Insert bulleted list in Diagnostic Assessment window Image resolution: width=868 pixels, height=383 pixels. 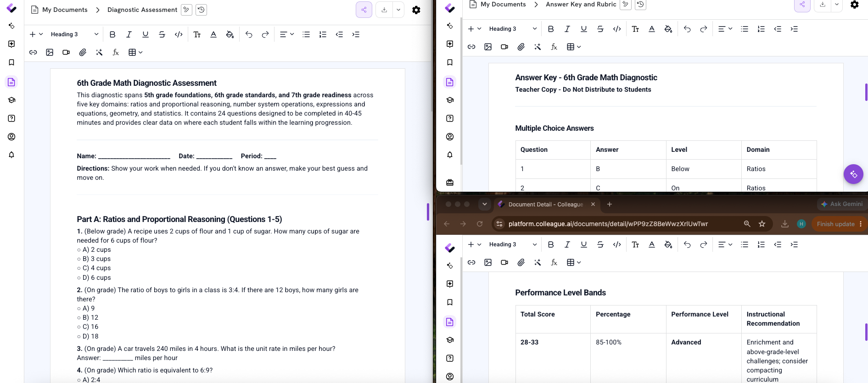tap(306, 34)
